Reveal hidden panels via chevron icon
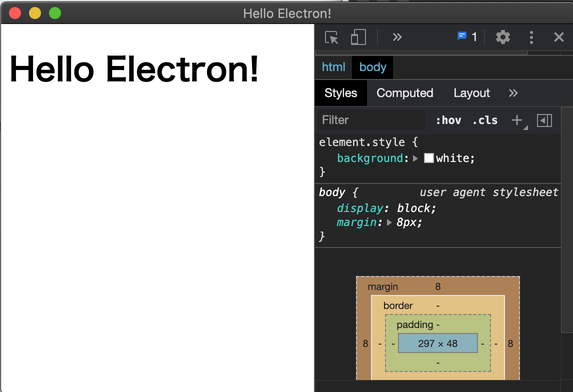This screenshot has height=392, width=573. click(x=396, y=37)
